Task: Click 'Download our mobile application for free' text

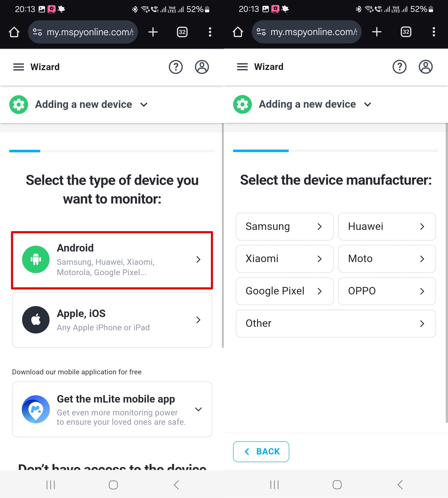Action: click(77, 372)
